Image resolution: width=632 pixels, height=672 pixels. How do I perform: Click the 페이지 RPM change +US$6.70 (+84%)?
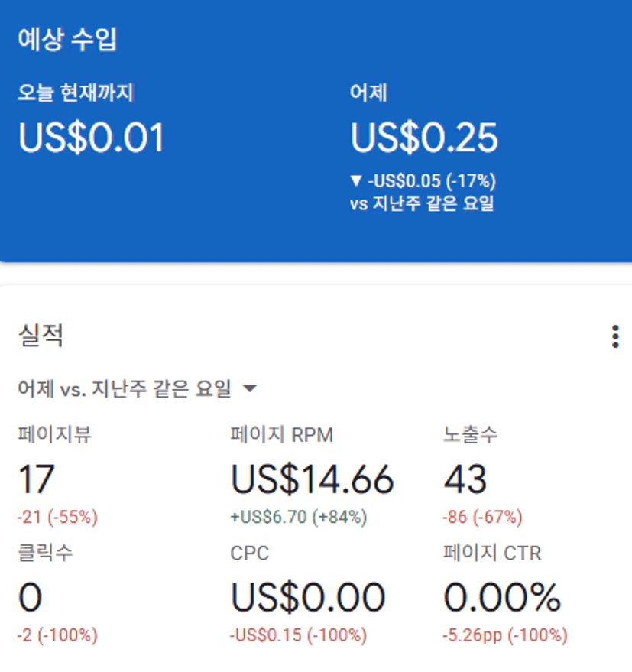[298, 518]
